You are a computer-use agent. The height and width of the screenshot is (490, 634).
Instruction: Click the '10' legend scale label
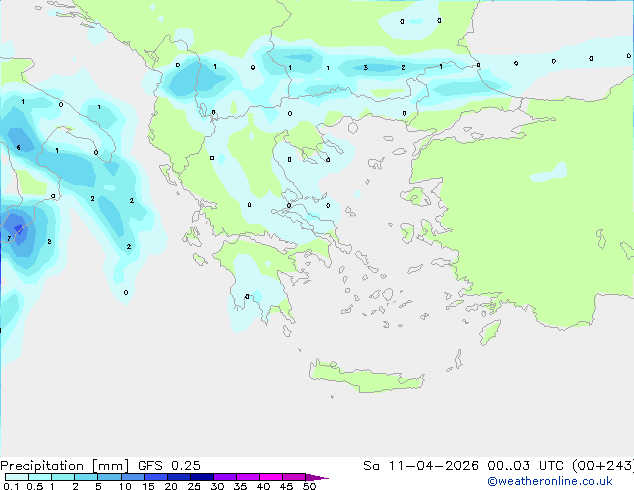pyautogui.click(x=125, y=486)
